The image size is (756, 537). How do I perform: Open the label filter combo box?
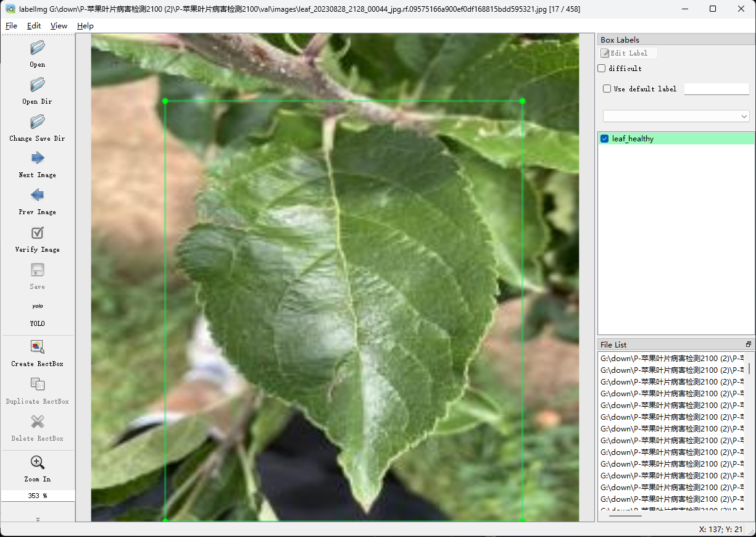[x=676, y=116]
